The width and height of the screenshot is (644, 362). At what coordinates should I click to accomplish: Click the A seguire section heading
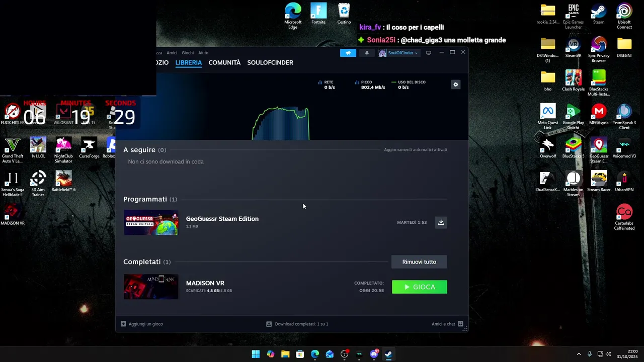[x=144, y=150]
